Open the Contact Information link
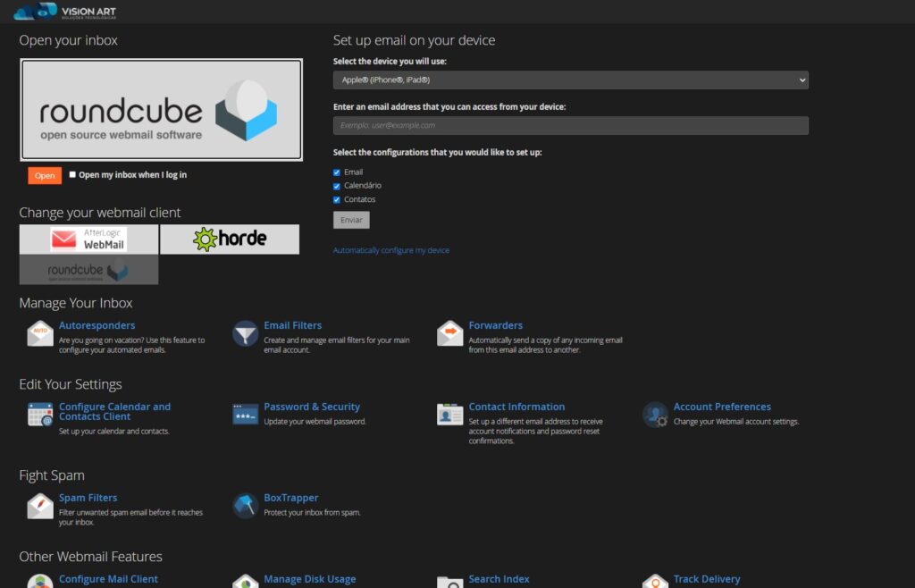Screen dimensions: 915x588 tap(516, 407)
